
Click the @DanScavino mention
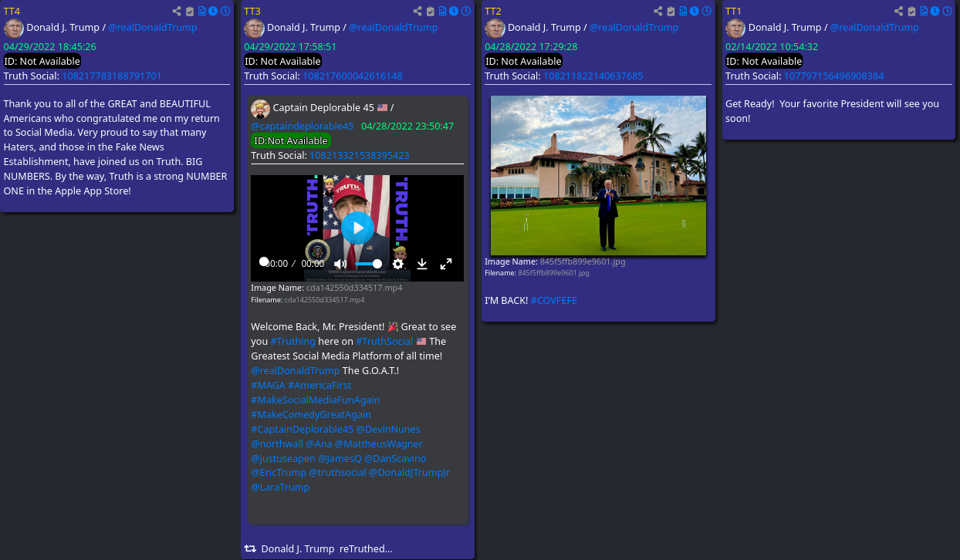pos(395,459)
